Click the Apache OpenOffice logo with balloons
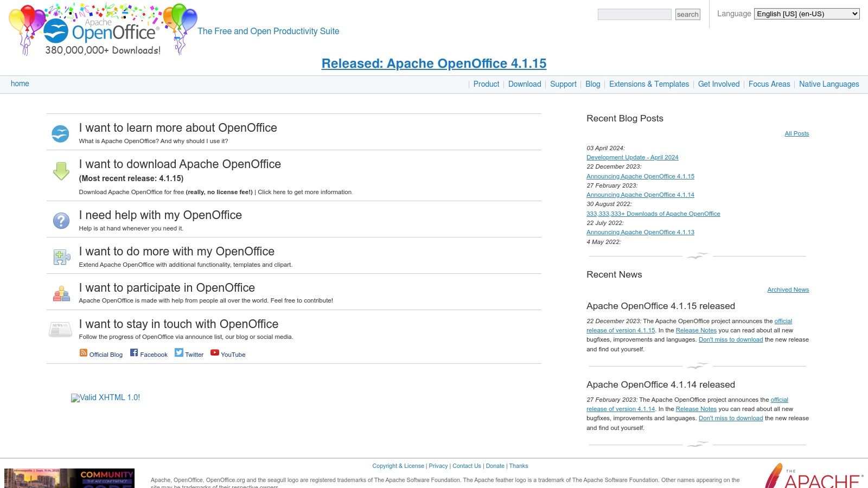868x488 pixels. click(103, 29)
